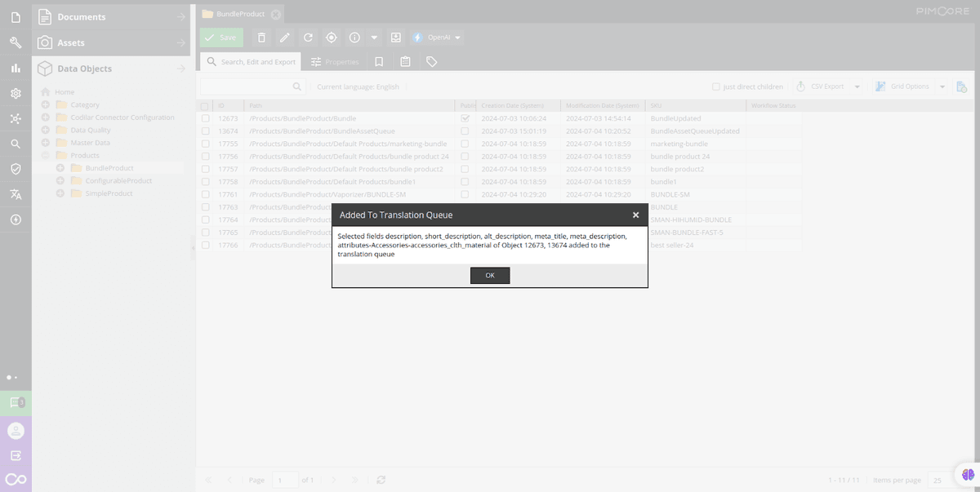Expand the Documents panel header

tap(111, 16)
